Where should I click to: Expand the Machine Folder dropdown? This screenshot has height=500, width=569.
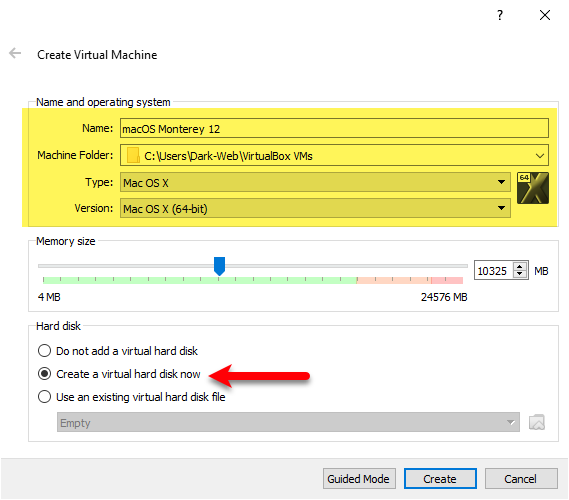(x=539, y=156)
